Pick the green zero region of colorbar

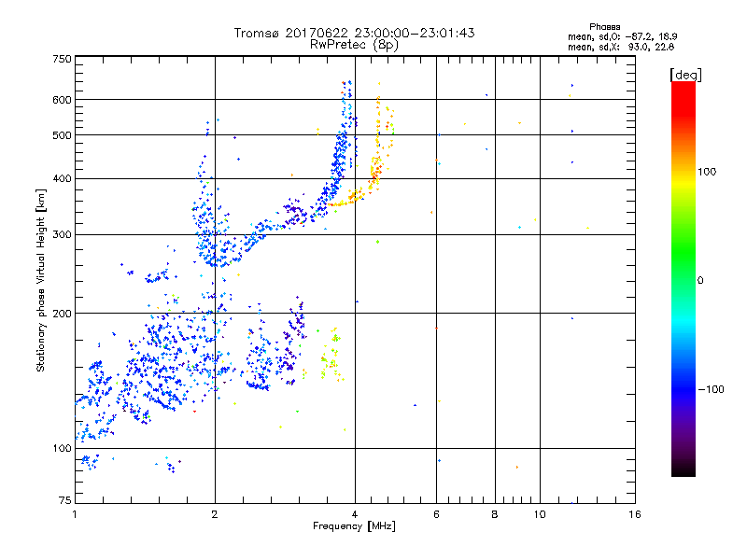[683, 280]
